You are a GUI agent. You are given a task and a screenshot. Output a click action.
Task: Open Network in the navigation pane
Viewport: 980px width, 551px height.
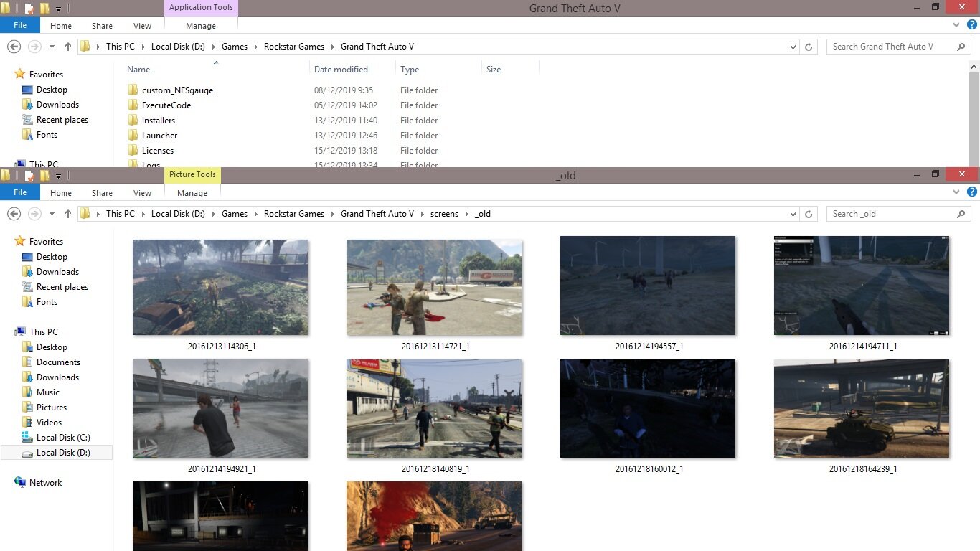click(x=45, y=483)
